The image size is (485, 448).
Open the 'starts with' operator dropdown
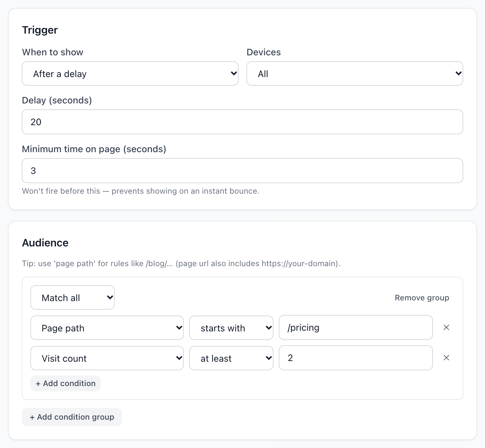231,328
